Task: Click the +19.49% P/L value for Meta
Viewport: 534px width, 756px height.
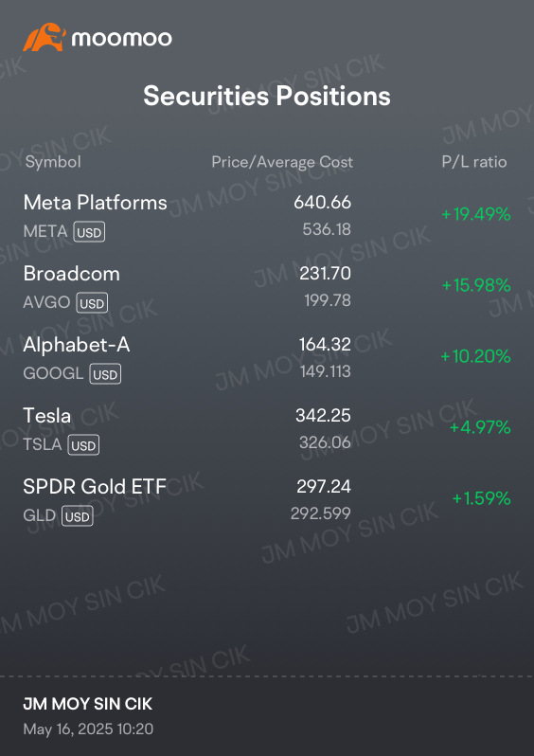Action: pyautogui.click(x=476, y=214)
